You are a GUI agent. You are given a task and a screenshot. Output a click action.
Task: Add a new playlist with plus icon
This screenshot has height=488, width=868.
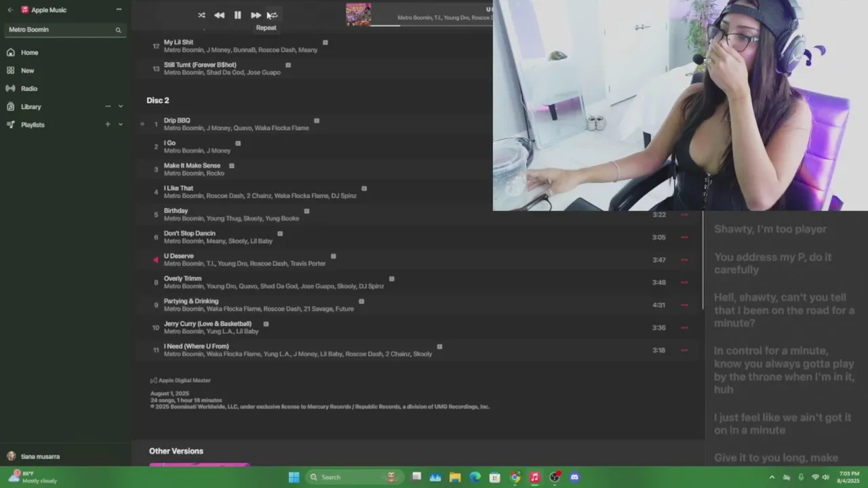pos(107,125)
